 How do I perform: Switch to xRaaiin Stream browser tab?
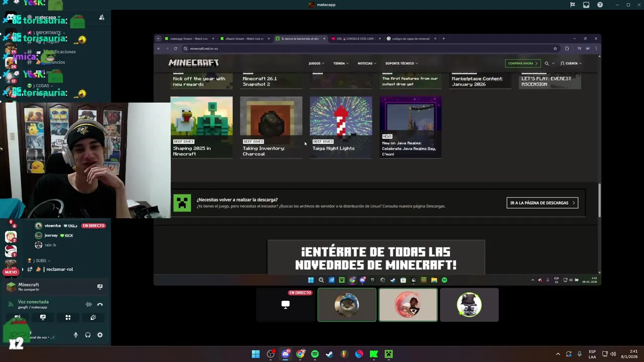(245, 39)
